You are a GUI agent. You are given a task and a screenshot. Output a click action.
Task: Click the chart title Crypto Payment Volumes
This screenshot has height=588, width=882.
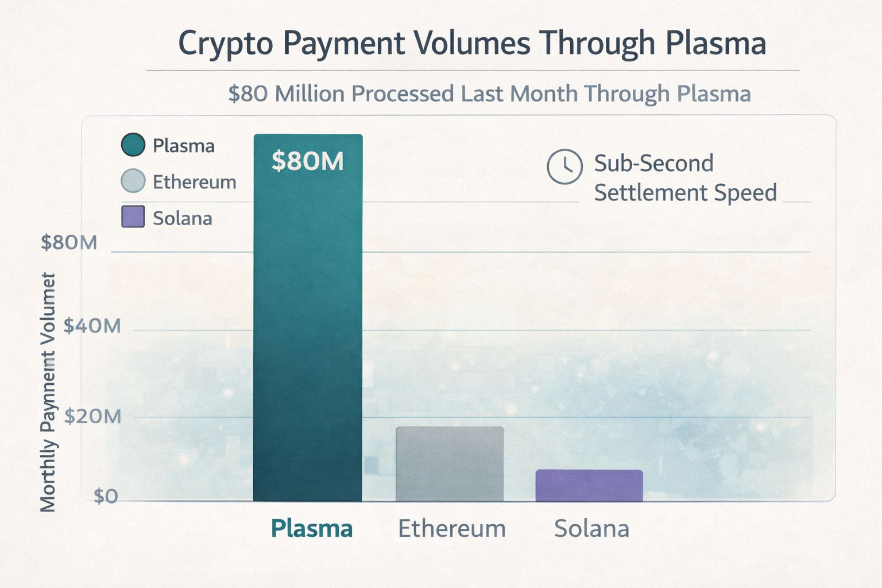coord(472,43)
